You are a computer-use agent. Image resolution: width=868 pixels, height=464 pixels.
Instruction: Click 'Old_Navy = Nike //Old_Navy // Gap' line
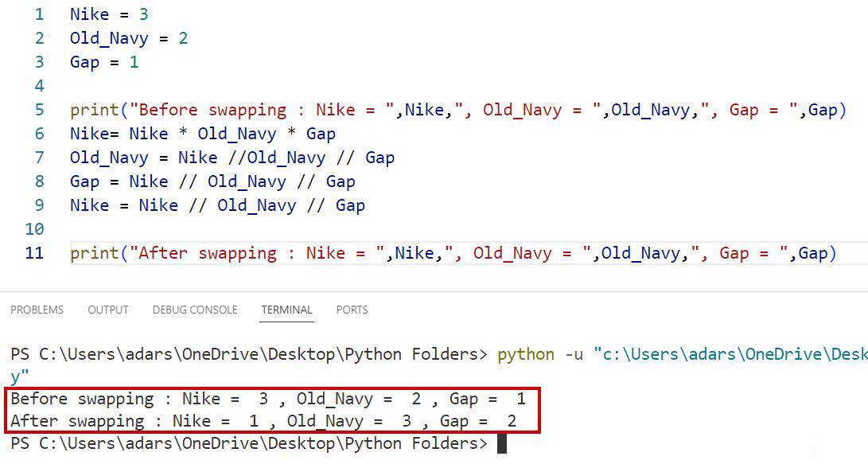click(232, 158)
